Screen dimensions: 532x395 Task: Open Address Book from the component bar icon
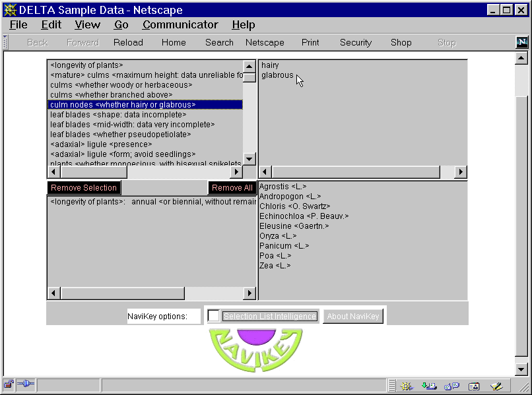[474, 386]
